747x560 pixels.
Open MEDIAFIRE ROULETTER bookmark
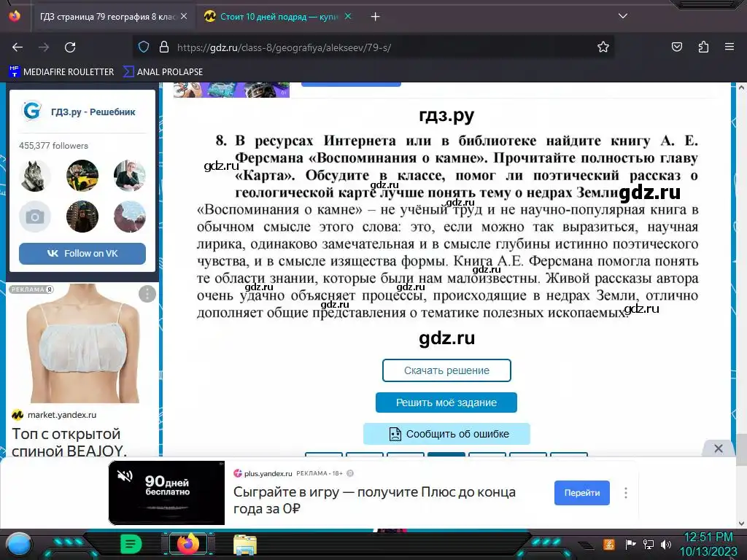[x=62, y=72]
